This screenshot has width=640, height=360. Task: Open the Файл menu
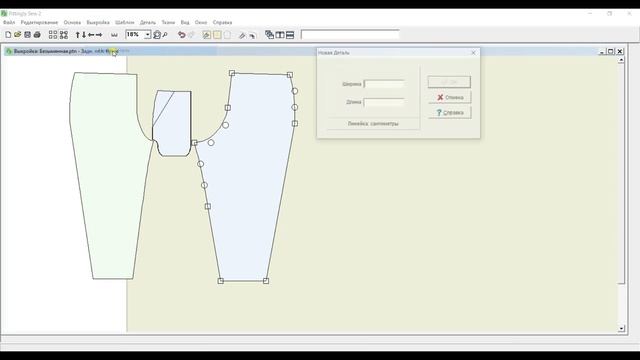[x=9, y=22]
